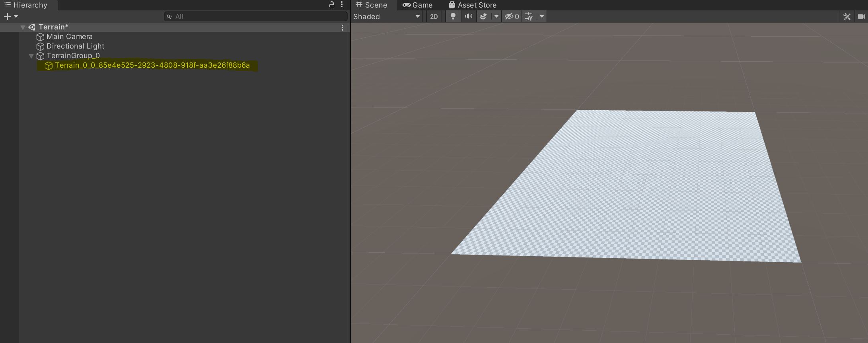Open component editor tools icon
Viewport: 868px width, 343px height.
coord(847,16)
